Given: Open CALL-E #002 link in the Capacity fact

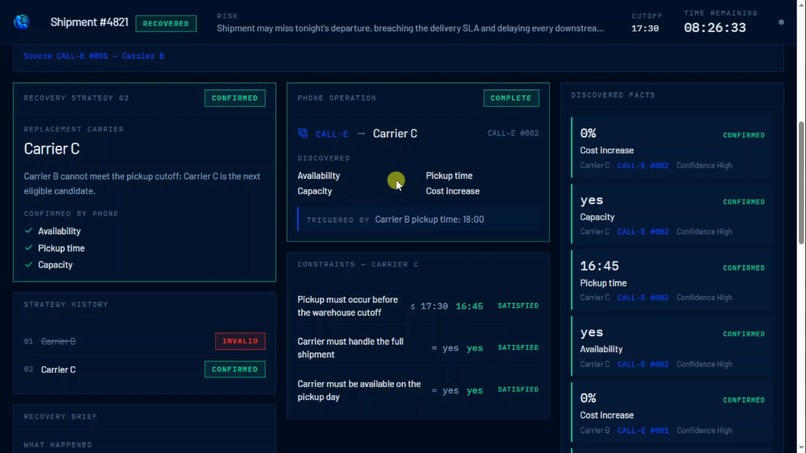Looking at the screenshot, I should tap(643, 232).
